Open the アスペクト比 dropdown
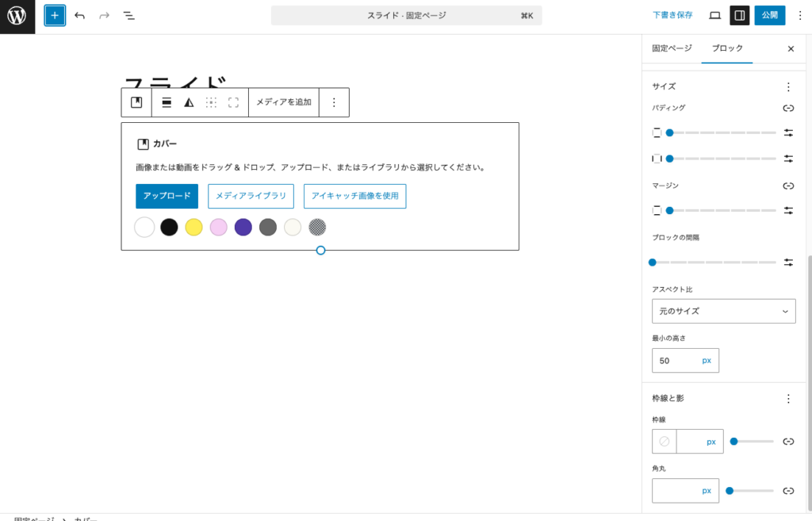Image resolution: width=812 pixels, height=521 pixels. [722, 311]
